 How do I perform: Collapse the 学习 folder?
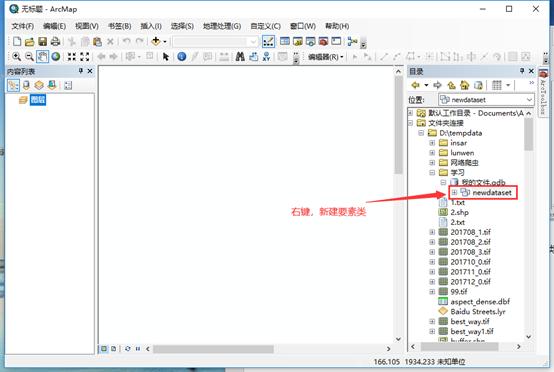coord(432,173)
